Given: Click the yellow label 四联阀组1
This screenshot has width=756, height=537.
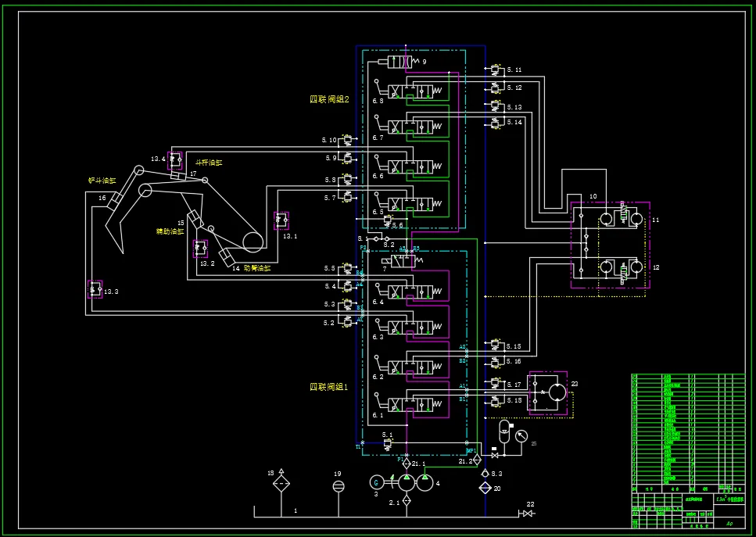Looking at the screenshot, I should click(328, 387).
